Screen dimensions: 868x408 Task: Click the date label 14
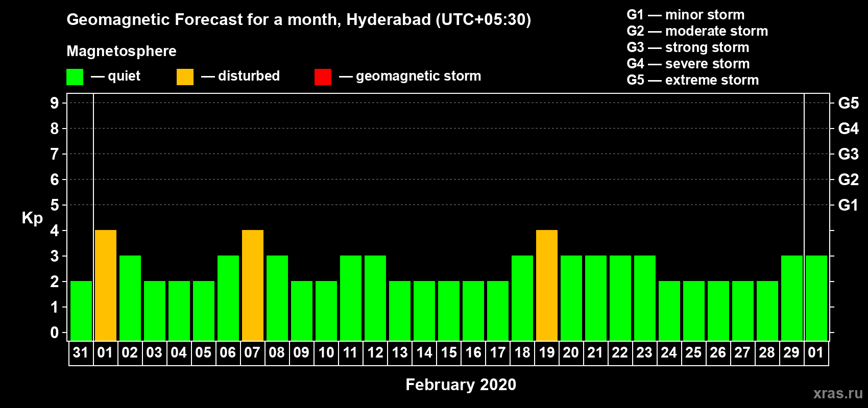coord(424,352)
